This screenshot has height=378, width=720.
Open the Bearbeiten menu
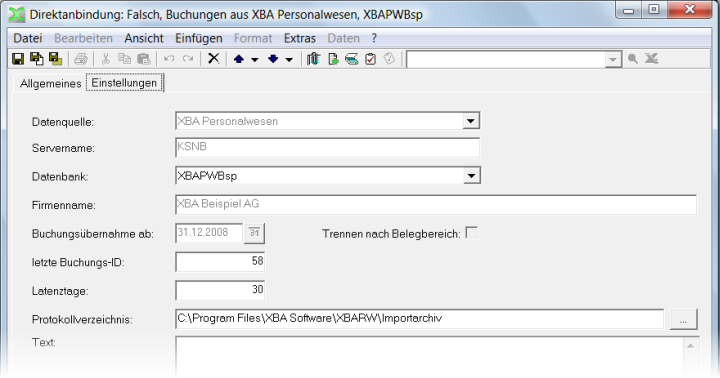(84, 38)
